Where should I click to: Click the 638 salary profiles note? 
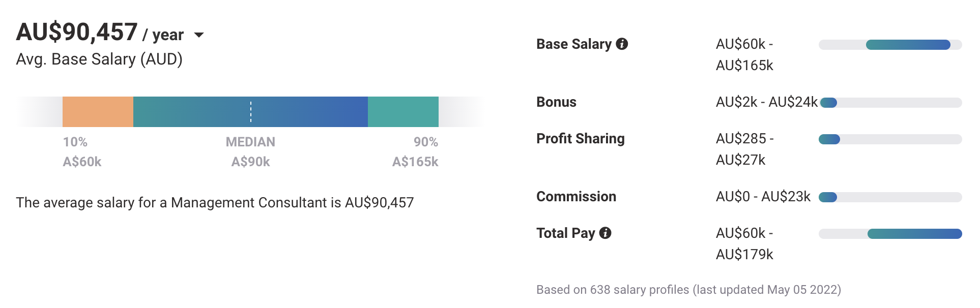(x=688, y=290)
